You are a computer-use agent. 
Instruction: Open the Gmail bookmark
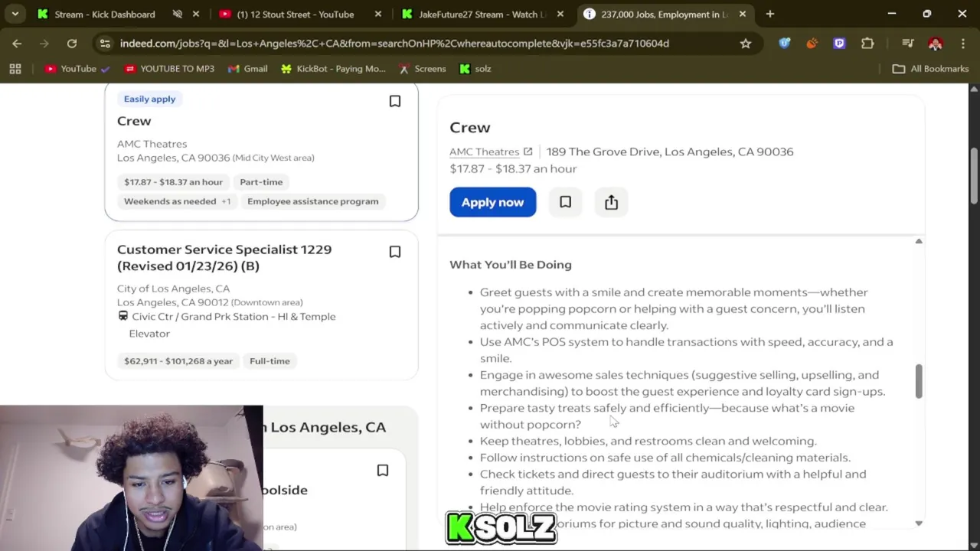247,69
